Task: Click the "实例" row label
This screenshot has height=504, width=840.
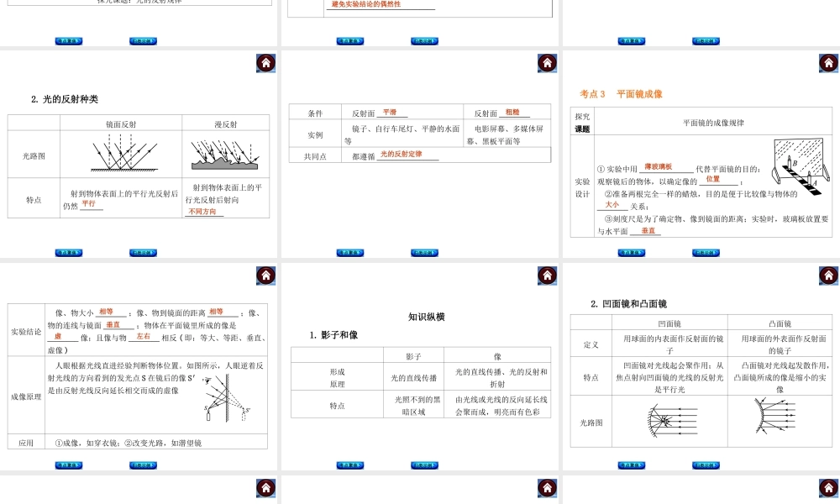Action: tap(315, 135)
